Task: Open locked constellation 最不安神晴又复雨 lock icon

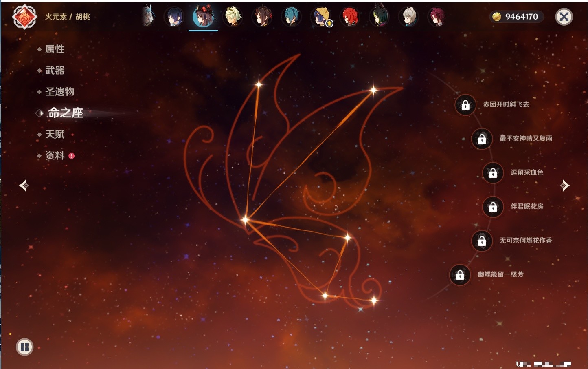Action: coord(482,139)
